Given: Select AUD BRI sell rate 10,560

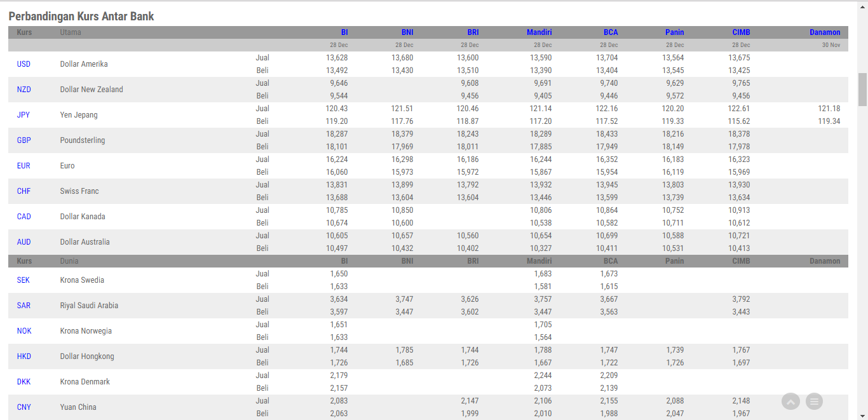Looking at the screenshot, I should pyautogui.click(x=468, y=236).
